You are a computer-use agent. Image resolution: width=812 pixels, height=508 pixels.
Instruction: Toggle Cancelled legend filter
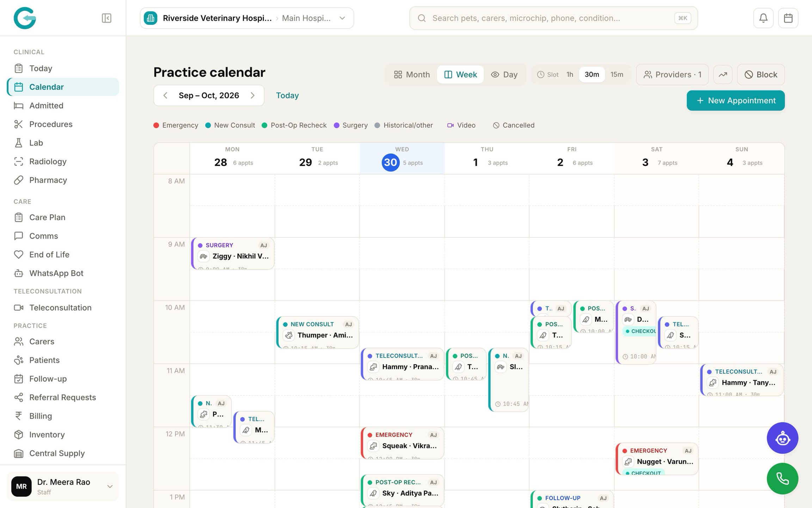point(514,125)
